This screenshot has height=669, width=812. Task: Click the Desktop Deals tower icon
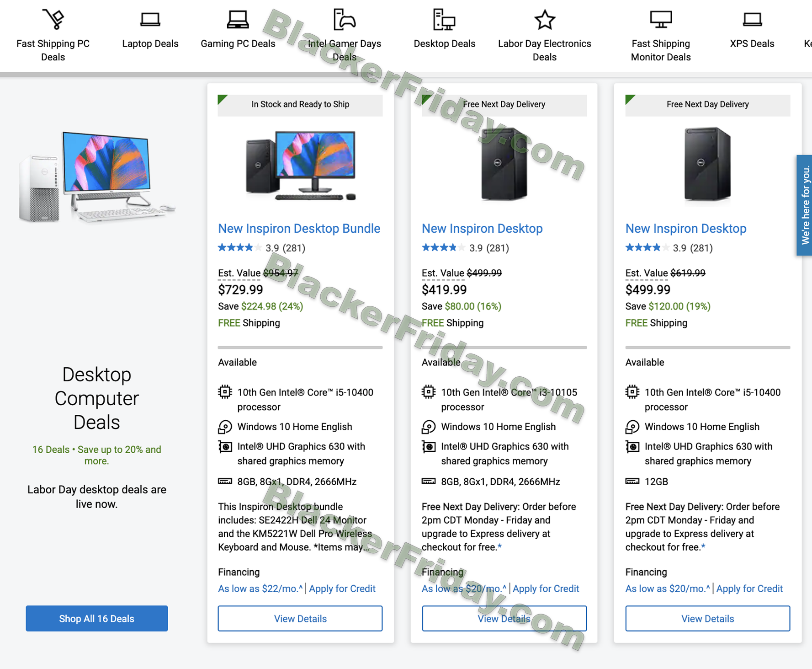(x=444, y=20)
